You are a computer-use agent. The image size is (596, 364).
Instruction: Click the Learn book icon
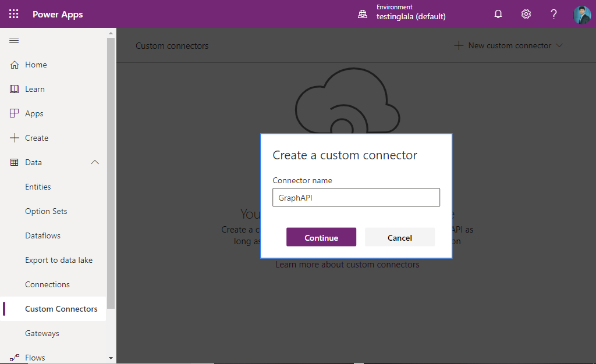coord(15,89)
